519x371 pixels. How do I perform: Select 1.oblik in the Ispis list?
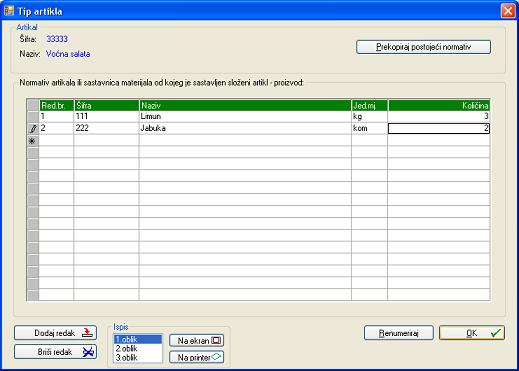138,339
